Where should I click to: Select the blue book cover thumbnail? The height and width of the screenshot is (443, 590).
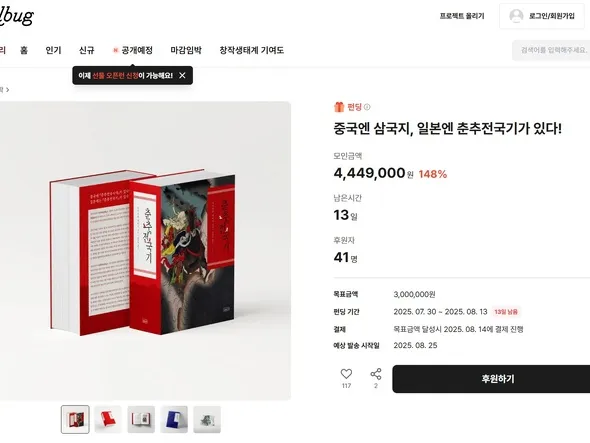coord(174,419)
